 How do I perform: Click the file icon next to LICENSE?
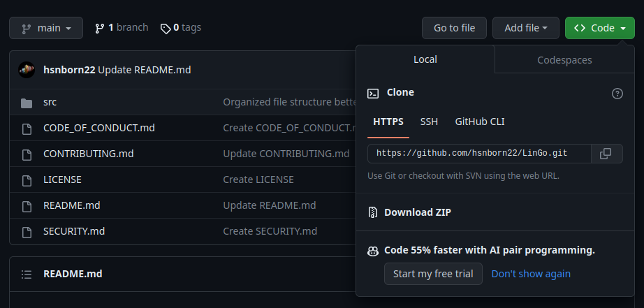point(27,180)
